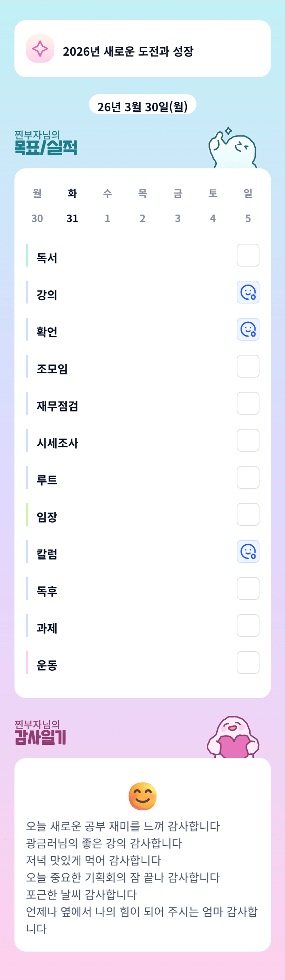Check the 독서 checkbox

248,255
